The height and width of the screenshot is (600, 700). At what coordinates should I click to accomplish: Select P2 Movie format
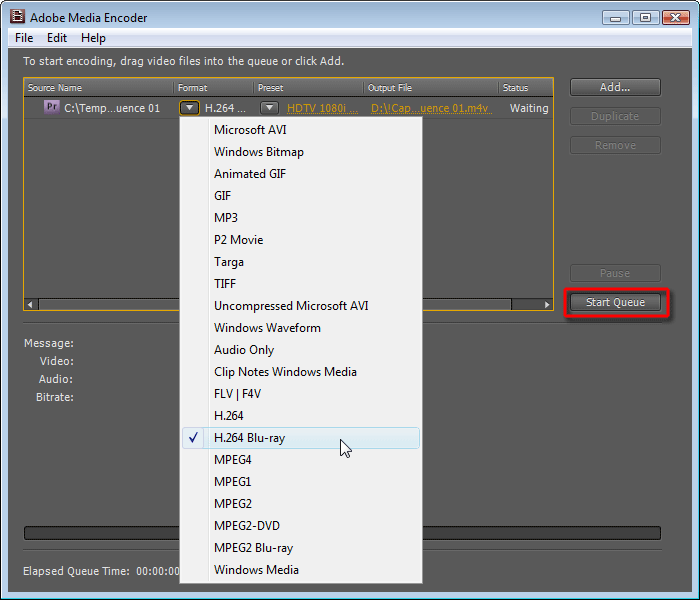click(x=301, y=240)
